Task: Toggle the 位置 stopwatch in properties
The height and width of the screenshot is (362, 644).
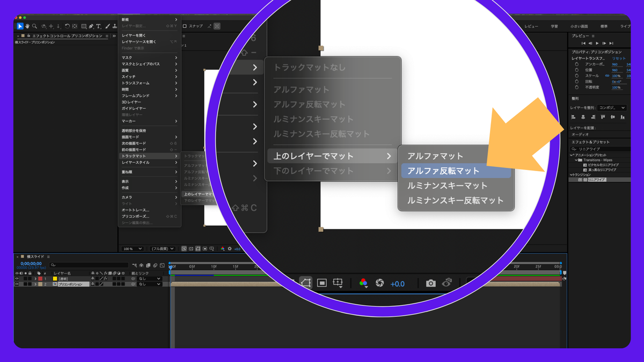Action: coord(576,70)
